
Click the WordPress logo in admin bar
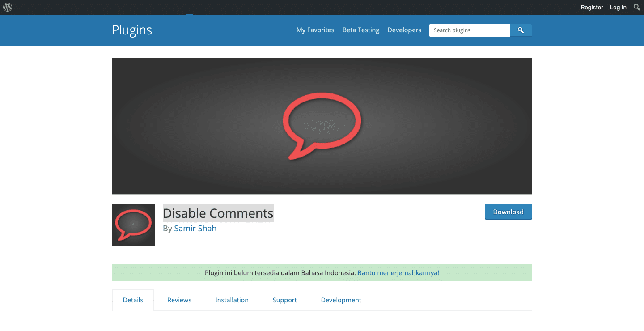8,7
